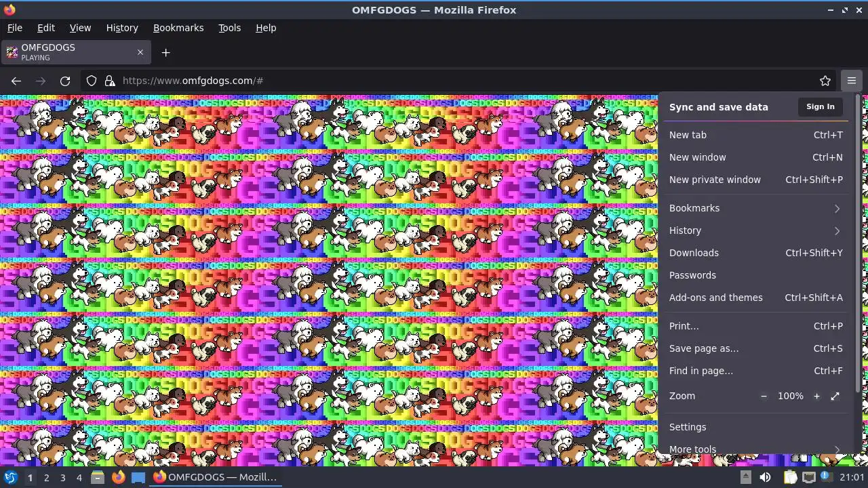Click the 21:01 clock

pyautogui.click(x=852, y=477)
